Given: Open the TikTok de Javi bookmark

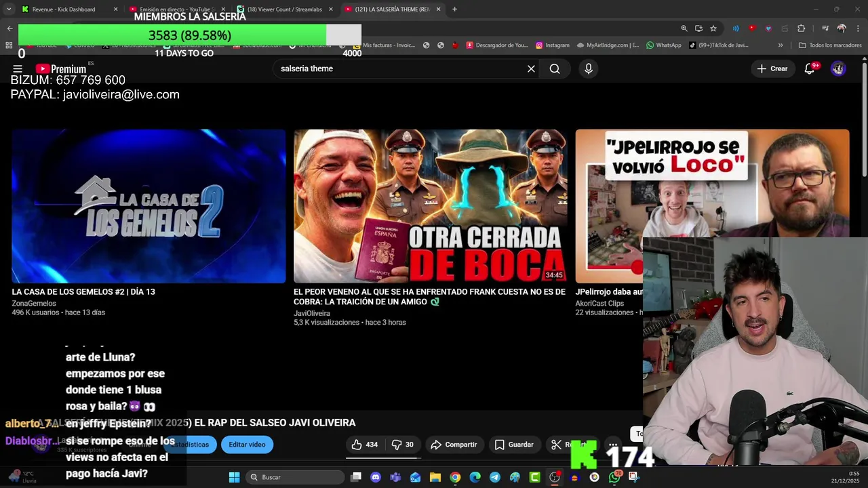Looking at the screenshot, I should (718, 45).
